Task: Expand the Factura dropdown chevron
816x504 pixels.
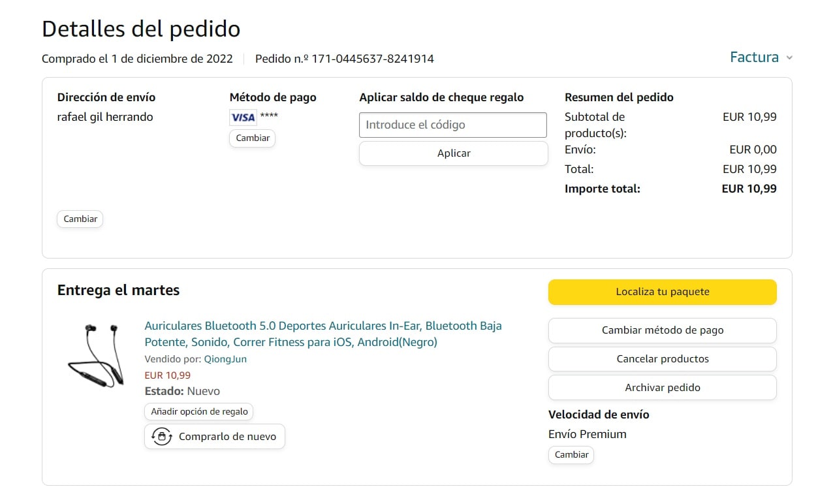Action: click(789, 58)
